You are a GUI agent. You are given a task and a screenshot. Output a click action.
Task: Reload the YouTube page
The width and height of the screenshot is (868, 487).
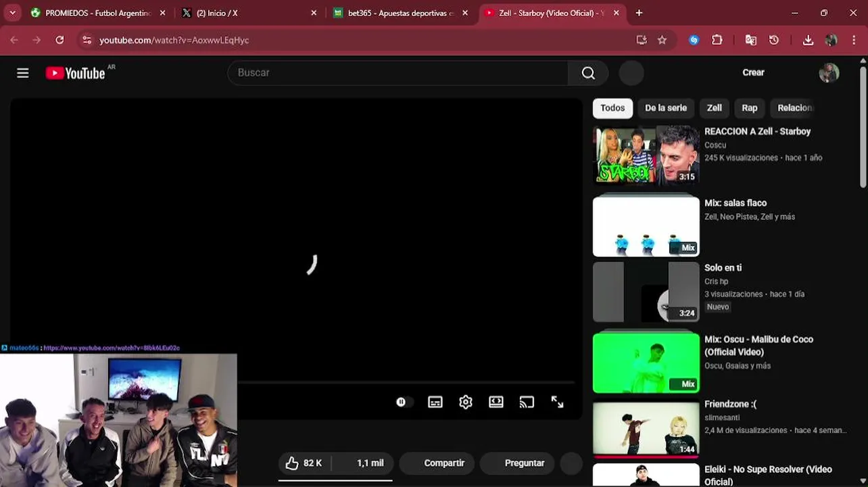59,41
